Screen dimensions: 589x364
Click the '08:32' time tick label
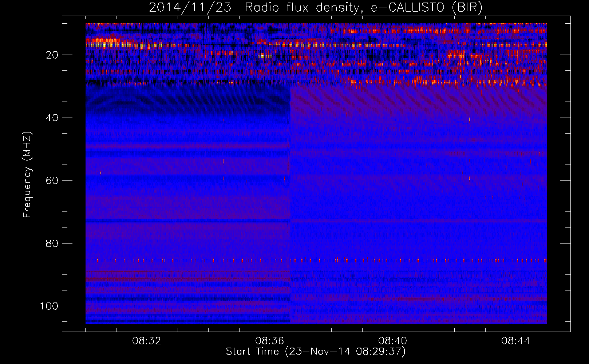point(147,341)
